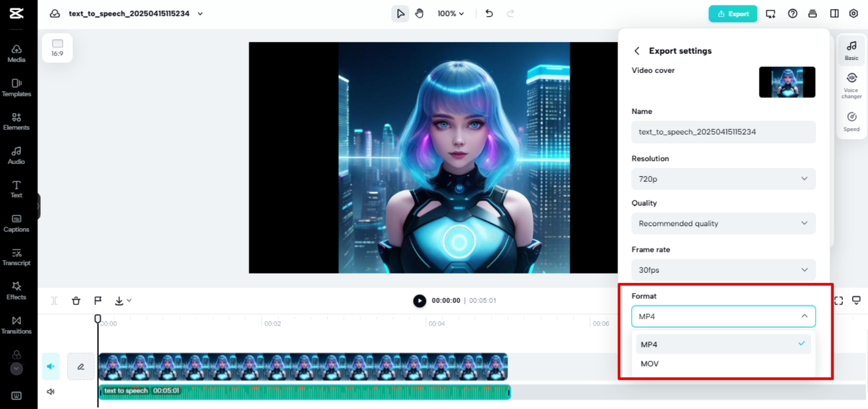
Task: Mute the text to speech audio track
Action: (50, 391)
